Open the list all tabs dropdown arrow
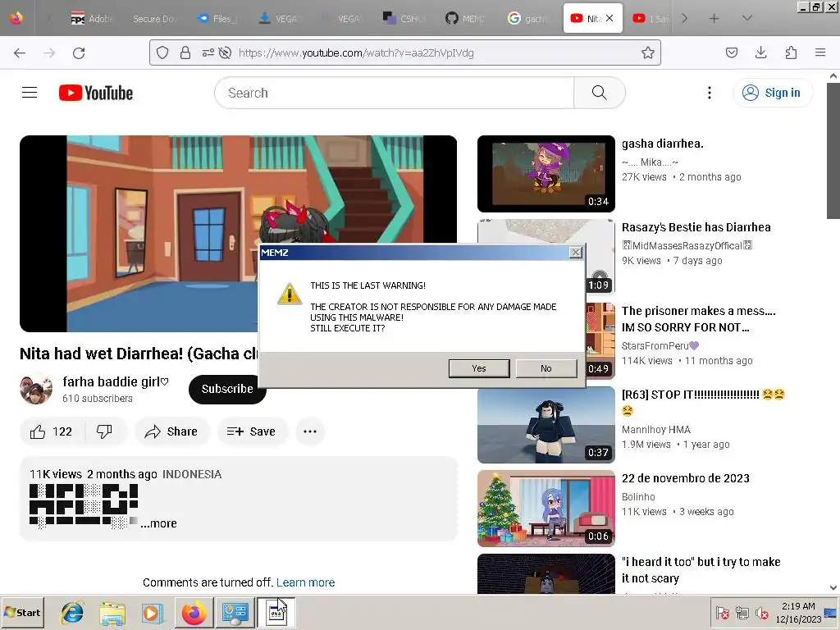Screen dimensions: 840x630 746,19
